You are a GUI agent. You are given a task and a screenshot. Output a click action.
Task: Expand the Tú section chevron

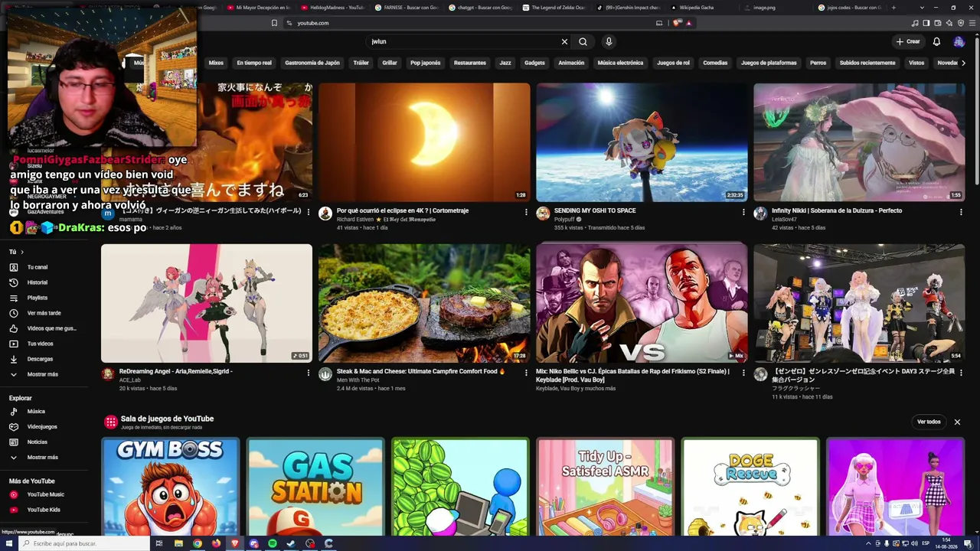point(22,252)
